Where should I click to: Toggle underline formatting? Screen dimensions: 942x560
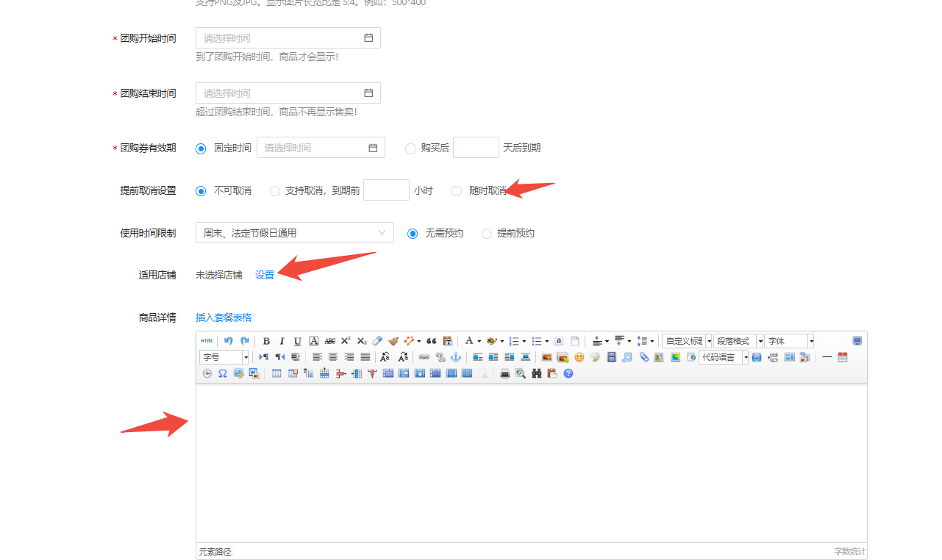(x=298, y=341)
